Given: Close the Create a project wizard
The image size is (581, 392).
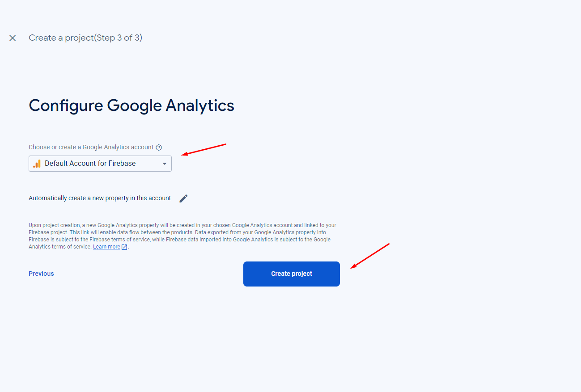Looking at the screenshot, I should [x=13, y=38].
